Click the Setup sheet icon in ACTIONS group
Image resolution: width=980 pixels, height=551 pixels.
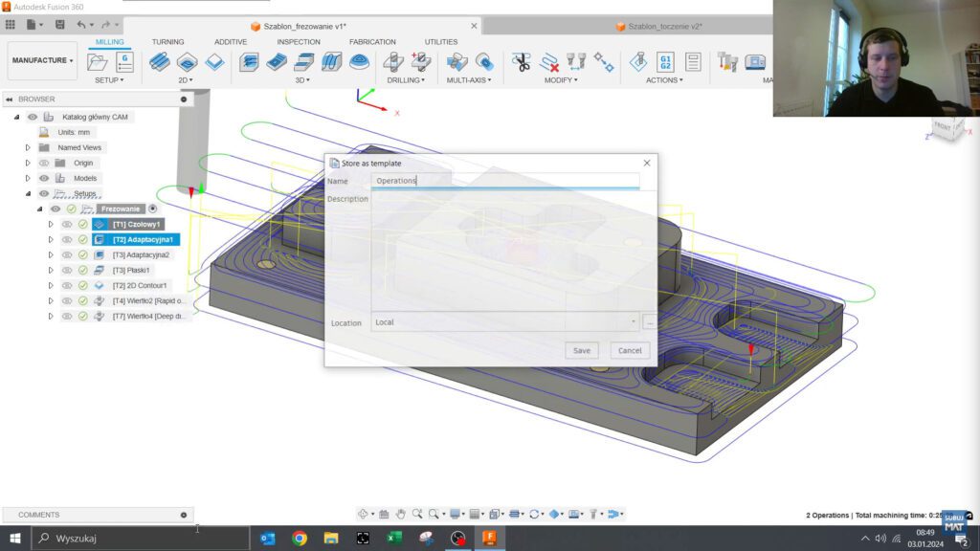pos(693,61)
